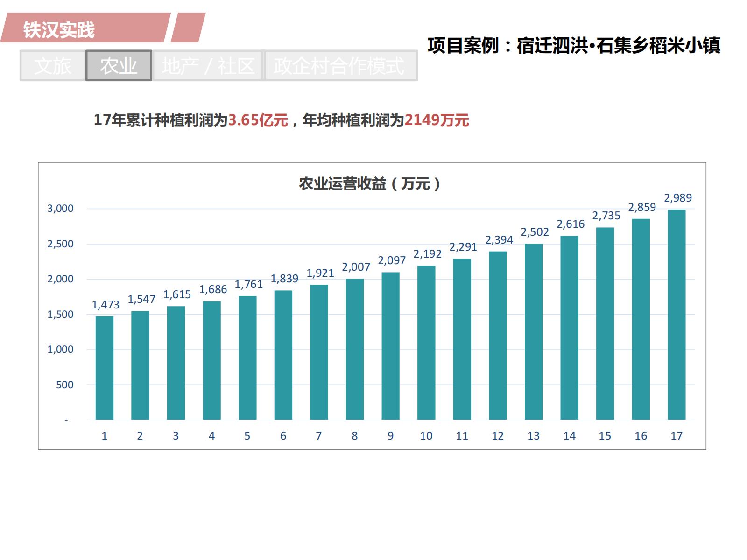
Task: Click y-axis label 500
Action: pos(65,385)
